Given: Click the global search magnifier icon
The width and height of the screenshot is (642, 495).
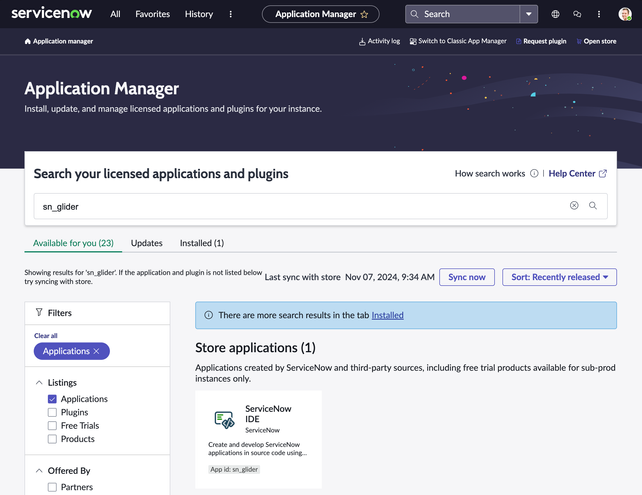Looking at the screenshot, I should click(414, 14).
